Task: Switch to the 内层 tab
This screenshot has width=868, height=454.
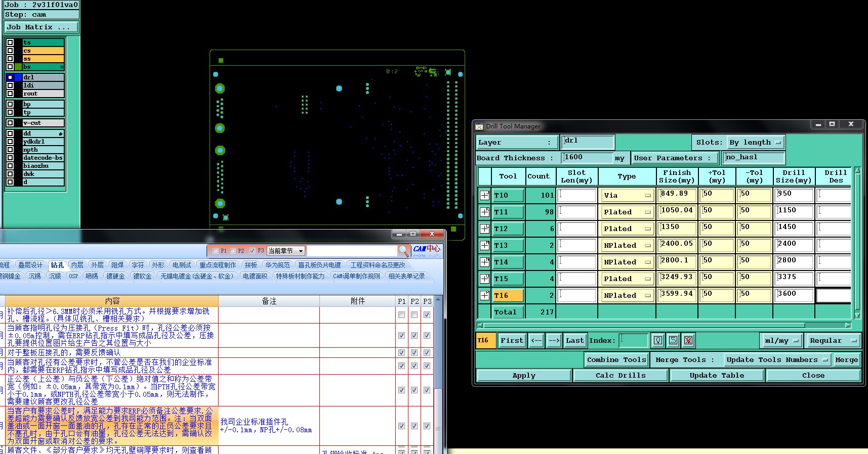Action: click(x=77, y=265)
